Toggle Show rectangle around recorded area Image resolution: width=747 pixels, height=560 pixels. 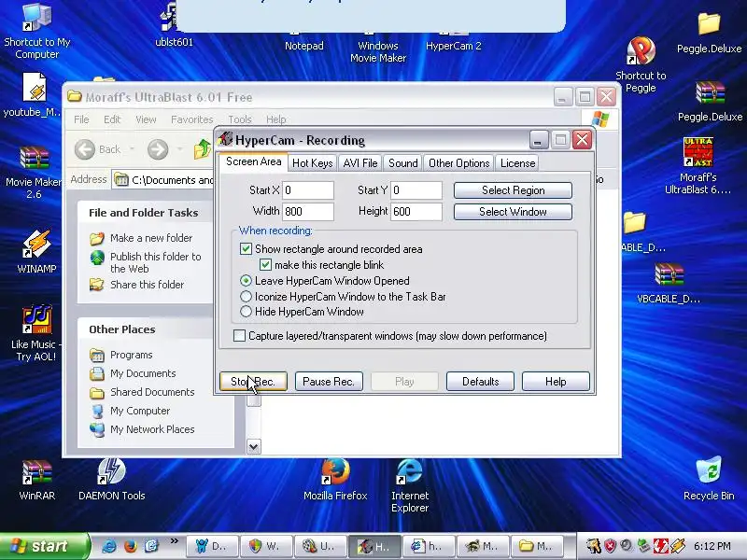[x=246, y=248]
